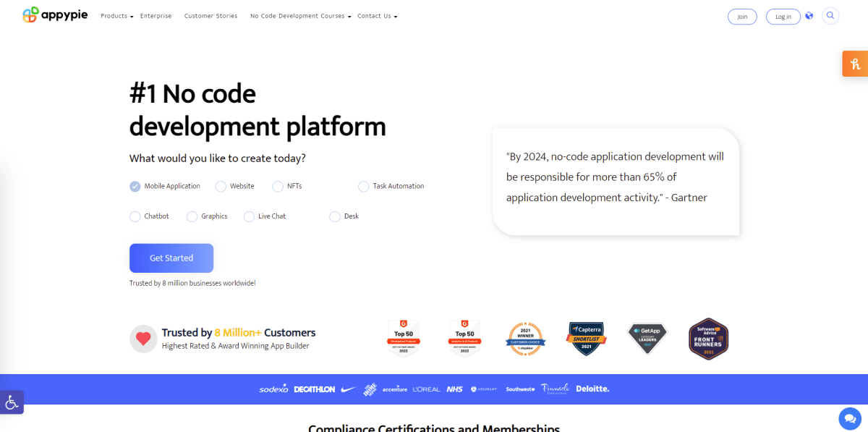The image size is (868, 432).
Task: Select the Task Automation option
Action: pos(363,186)
